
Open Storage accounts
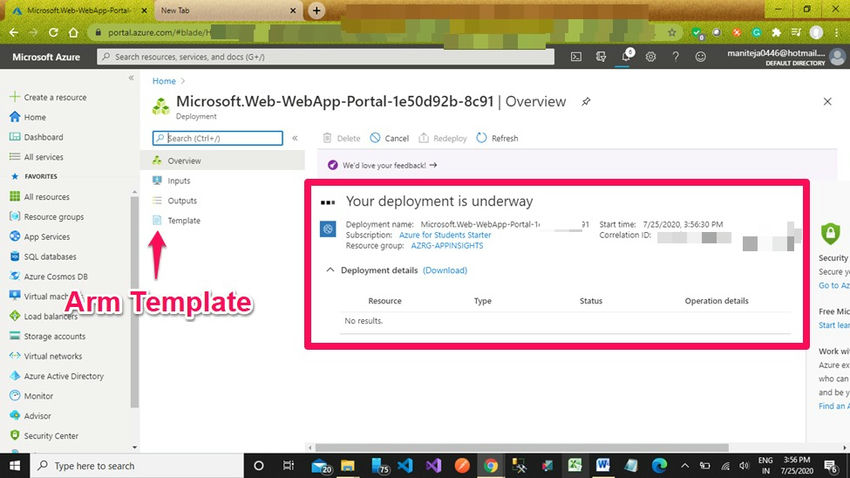pos(48,336)
